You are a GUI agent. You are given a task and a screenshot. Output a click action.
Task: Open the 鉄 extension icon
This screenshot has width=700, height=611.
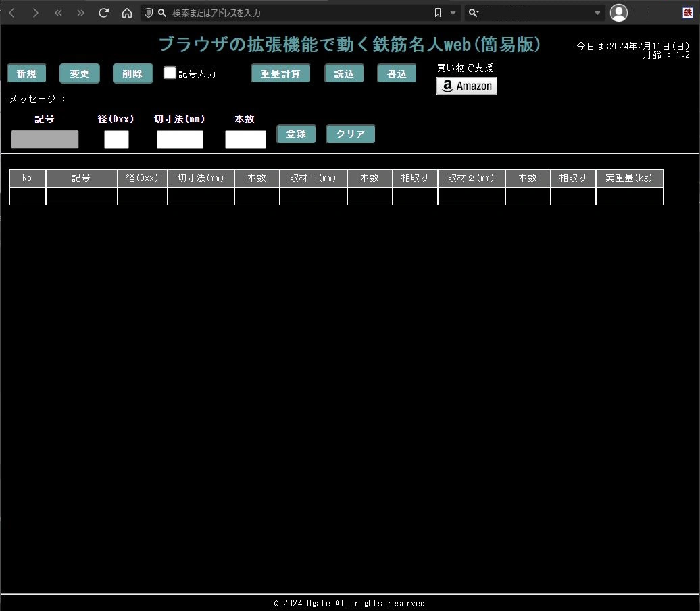(687, 13)
